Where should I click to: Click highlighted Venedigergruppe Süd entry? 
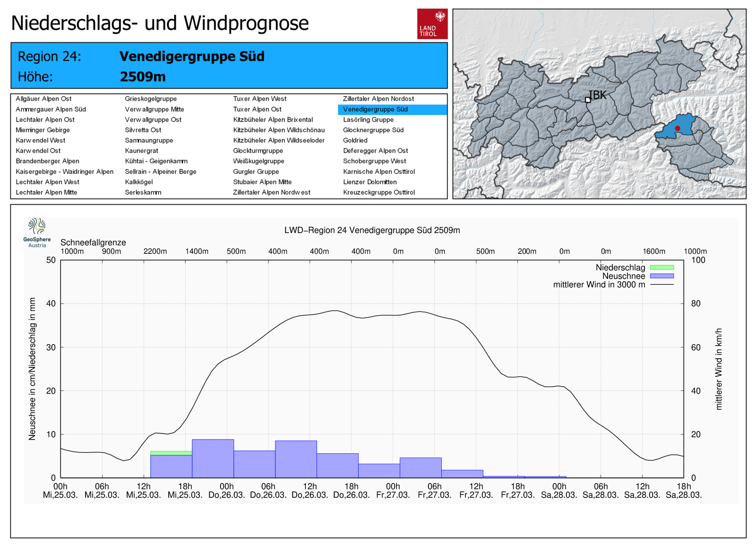point(393,109)
